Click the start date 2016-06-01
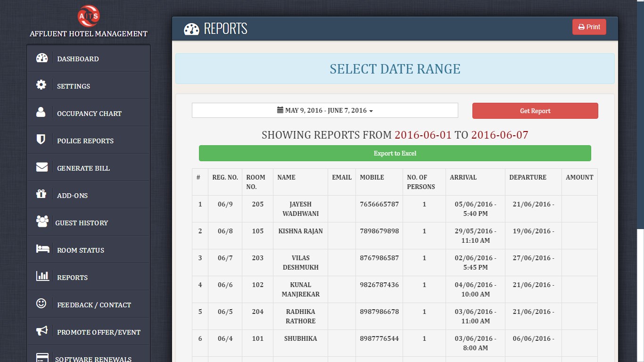The height and width of the screenshot is (362, 644). [x=423, y=135]
